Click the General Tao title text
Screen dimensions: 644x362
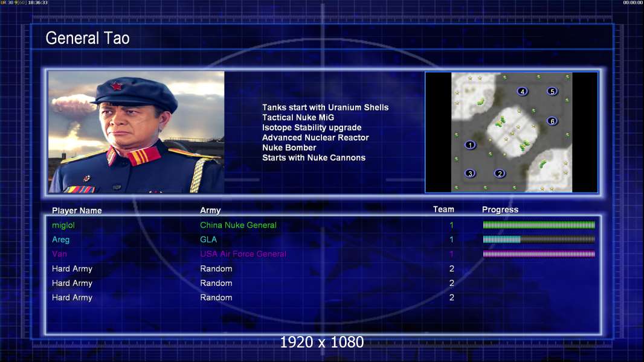[x=88, y=38]
